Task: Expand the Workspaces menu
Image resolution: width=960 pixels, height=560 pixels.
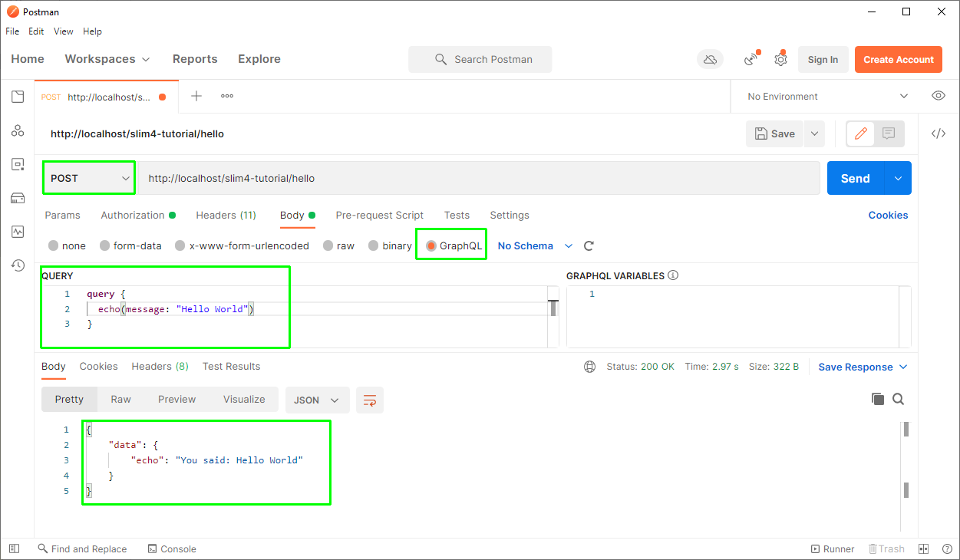Action: (107, 59)
